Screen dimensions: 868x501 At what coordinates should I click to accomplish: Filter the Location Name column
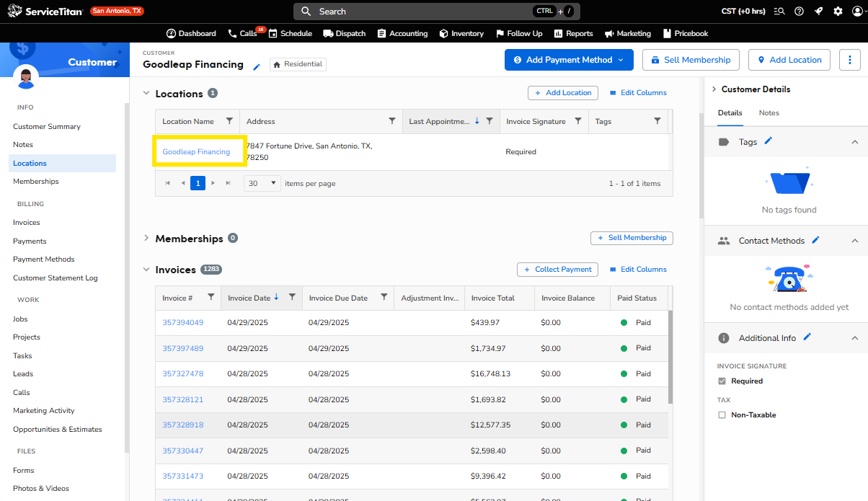pos(229,121)
